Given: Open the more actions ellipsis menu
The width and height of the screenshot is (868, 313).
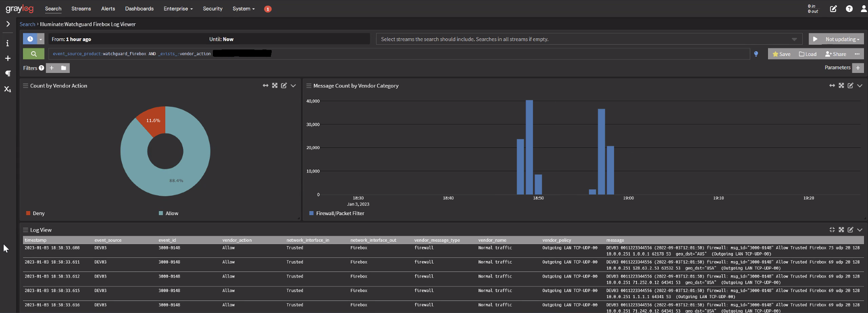Looking at the screenshot, I should (x=857, y=54).
